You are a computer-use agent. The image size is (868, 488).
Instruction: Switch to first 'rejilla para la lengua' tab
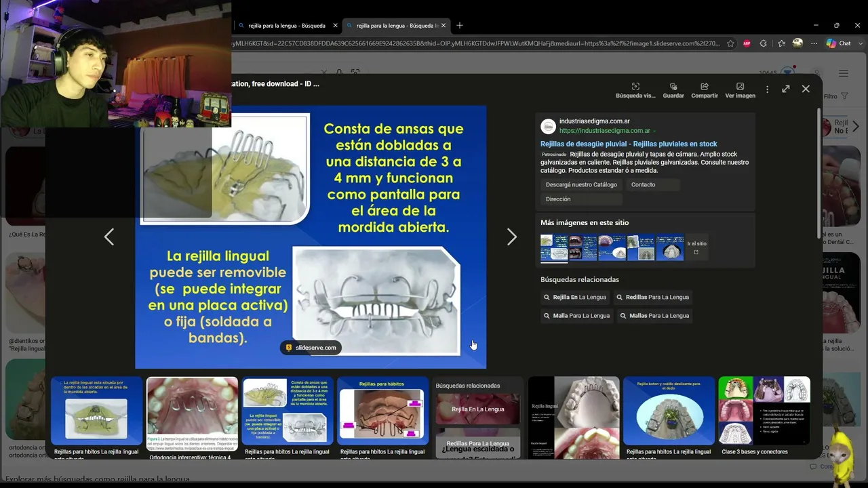(287, 26)
